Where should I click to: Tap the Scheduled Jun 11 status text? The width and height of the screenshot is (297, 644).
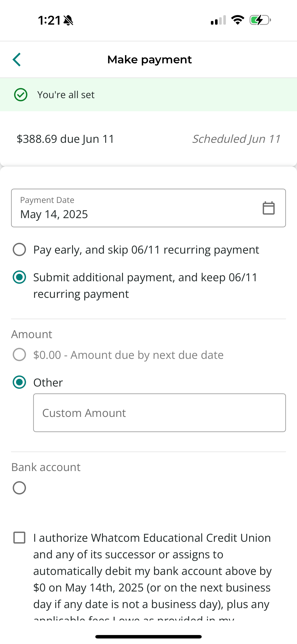point(236,139)
